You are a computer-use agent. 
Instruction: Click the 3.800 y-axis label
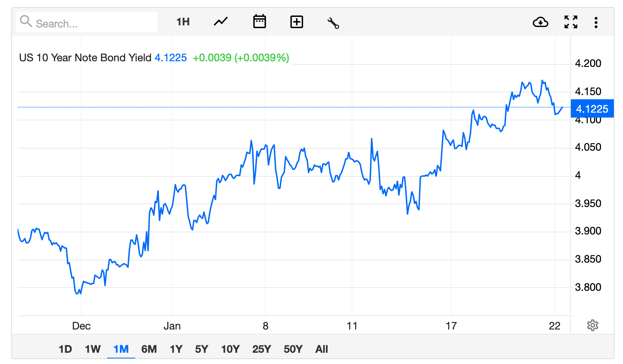(588, 287)
